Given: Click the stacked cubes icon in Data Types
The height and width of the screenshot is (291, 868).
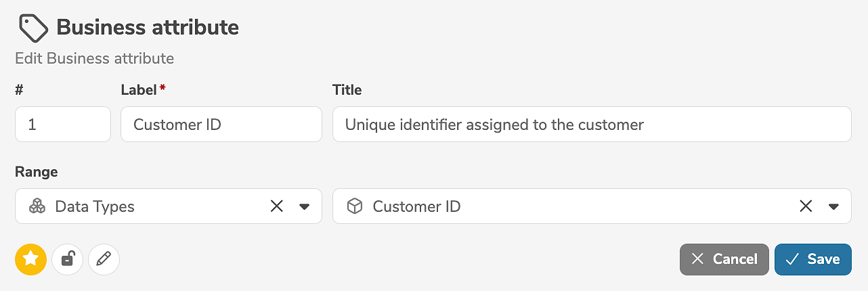Looking at the screenshot, I should 37,206.
